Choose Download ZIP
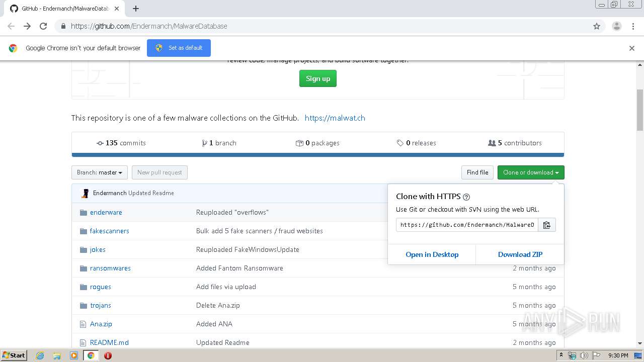 point(520,254)
